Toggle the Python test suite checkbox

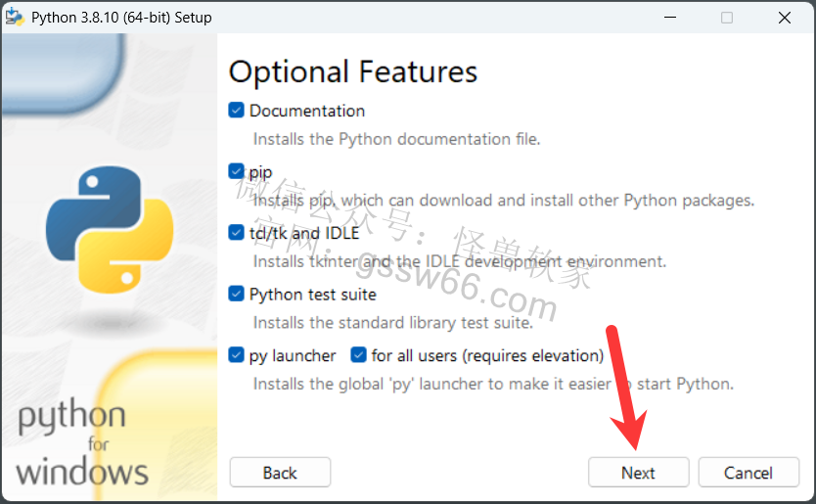point(236,295)
